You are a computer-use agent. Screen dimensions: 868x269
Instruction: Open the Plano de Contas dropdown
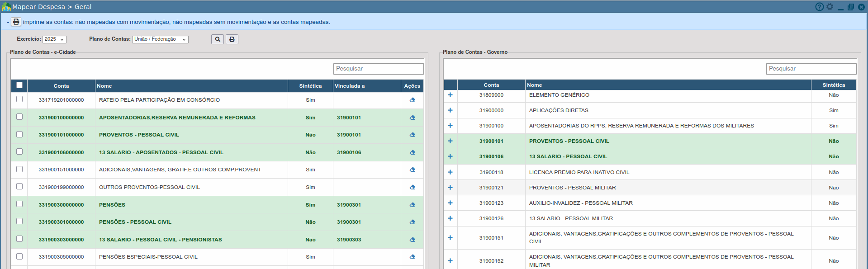point(160,39)
